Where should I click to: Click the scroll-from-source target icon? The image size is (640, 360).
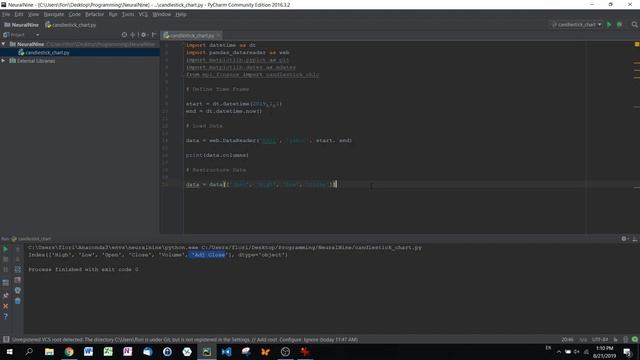[124, 35]
